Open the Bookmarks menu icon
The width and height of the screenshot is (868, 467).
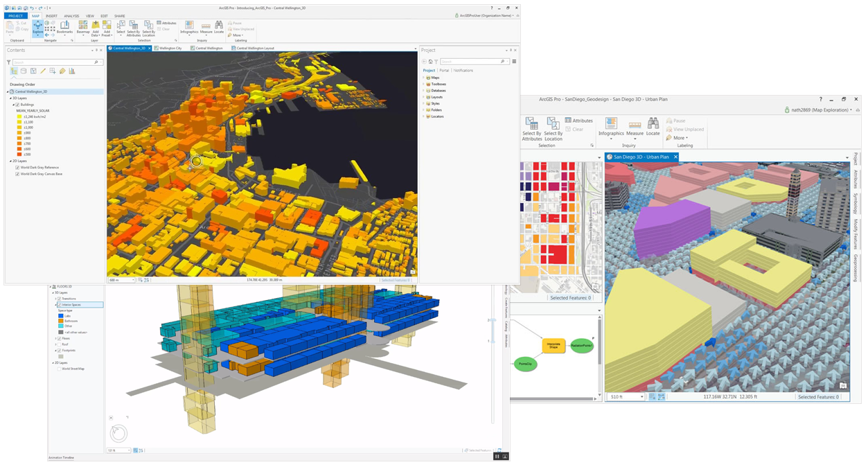click(x=64, y=26)
